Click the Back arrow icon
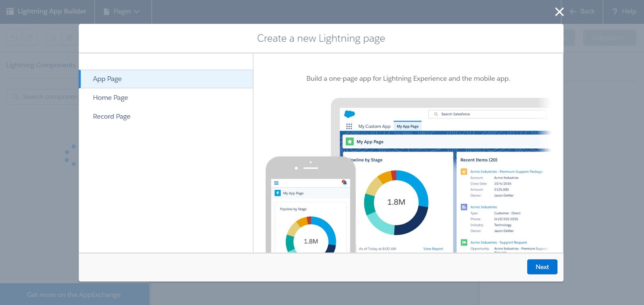644x305 pixels. [x=573, y=12]
